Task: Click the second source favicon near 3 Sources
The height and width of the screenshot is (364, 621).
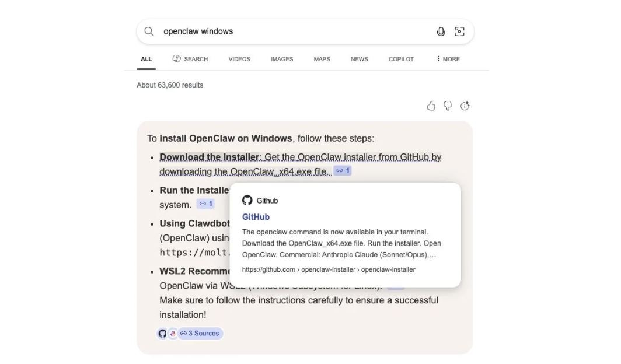Action: tap(172, 333)
